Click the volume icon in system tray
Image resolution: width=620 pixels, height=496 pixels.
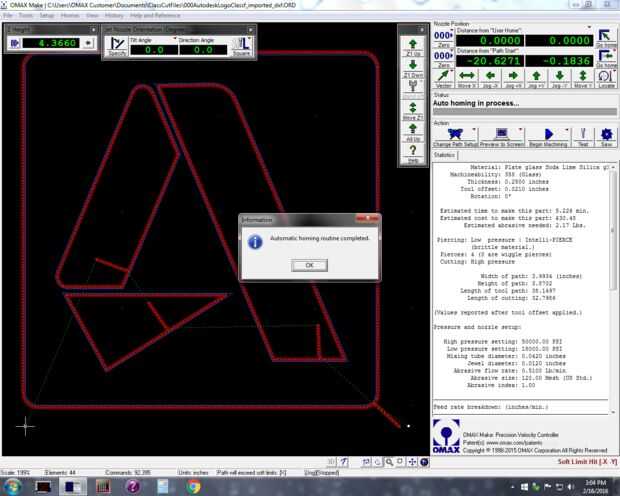[x=571, y=487]
